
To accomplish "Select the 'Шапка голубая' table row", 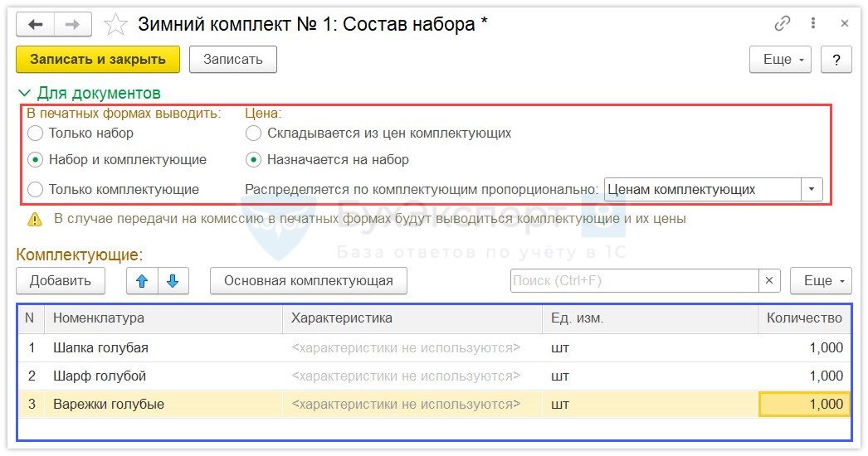I will pyautogui.click(x=100, y=348).
